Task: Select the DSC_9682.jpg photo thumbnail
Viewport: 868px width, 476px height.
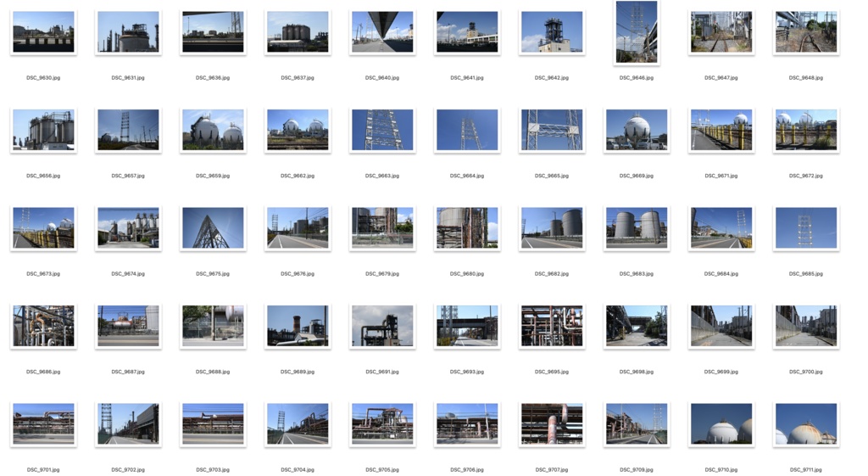Action: click(551, 228)
